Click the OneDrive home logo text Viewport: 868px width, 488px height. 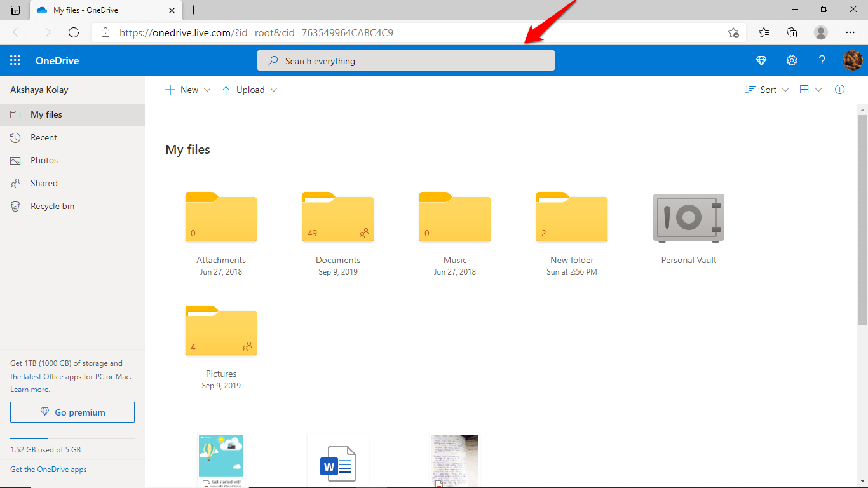click(x=57, y=61)
